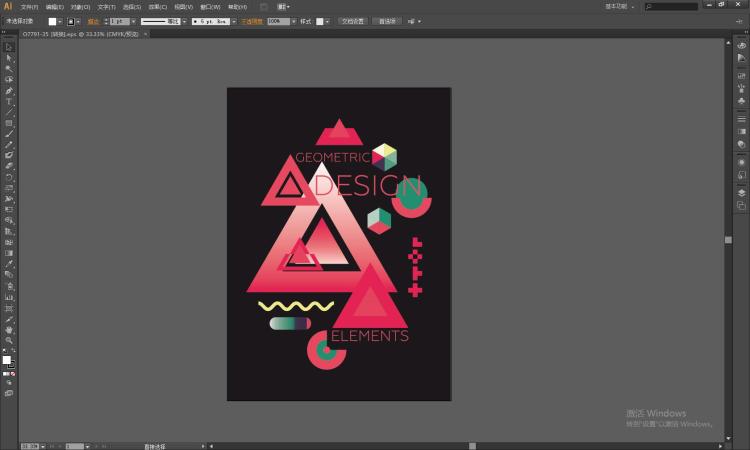Select the Scale tool
750x450 pixels.
coord(9,188)
